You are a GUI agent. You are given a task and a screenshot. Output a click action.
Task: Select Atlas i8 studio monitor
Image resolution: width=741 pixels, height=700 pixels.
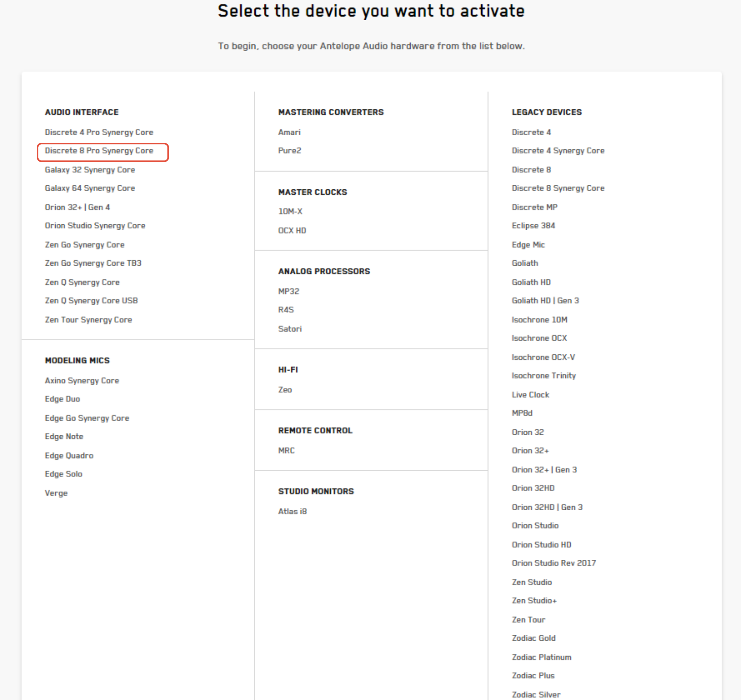pos(293,511)
